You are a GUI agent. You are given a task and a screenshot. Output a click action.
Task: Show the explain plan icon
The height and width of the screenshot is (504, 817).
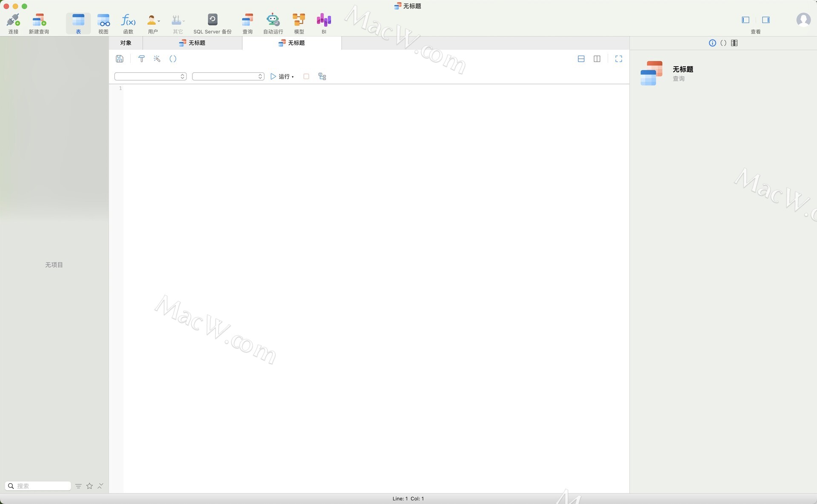(322, 77)
